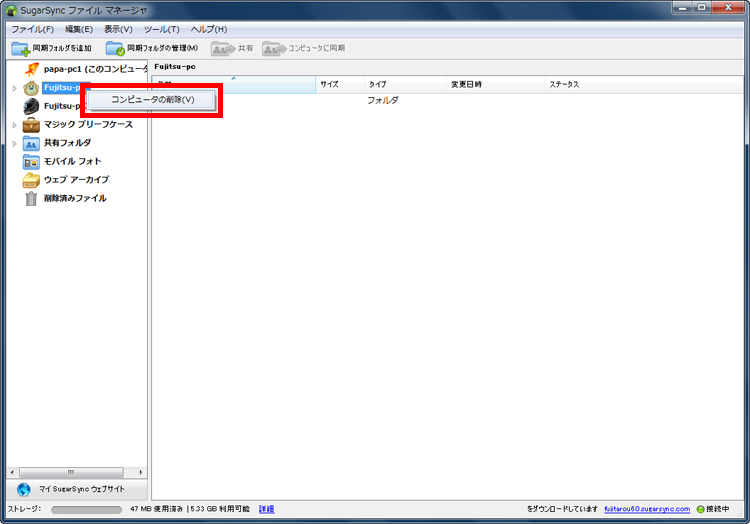The height and width of the screenshot is (524, 750).
Task: Open the ツール(T) menu
Action: (162, 29)
